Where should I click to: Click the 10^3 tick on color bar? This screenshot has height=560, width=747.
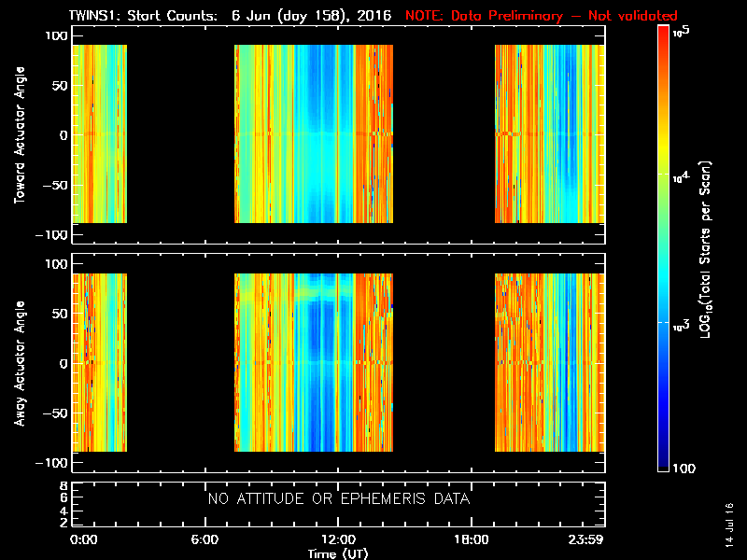682,326
